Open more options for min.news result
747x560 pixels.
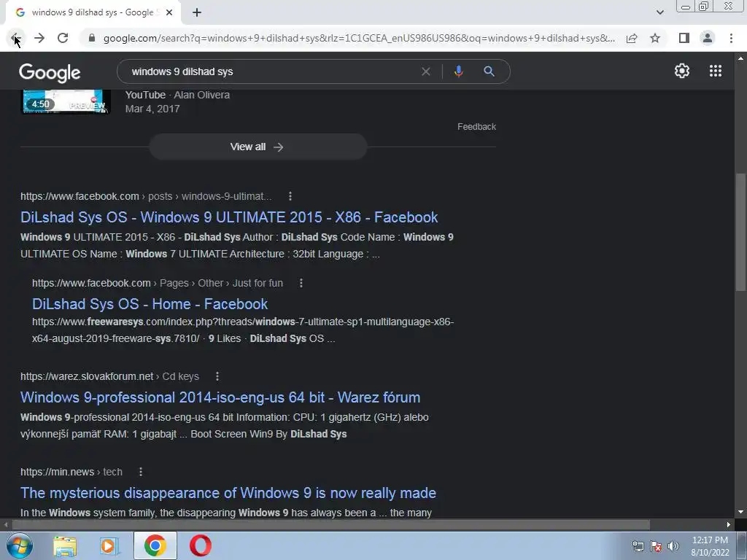(141, 472)
